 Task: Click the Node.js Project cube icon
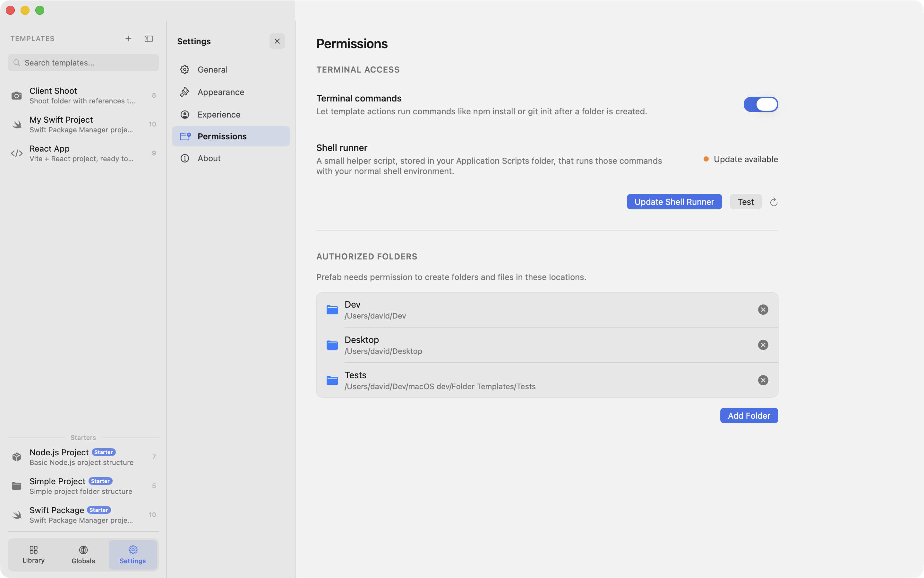16,457
